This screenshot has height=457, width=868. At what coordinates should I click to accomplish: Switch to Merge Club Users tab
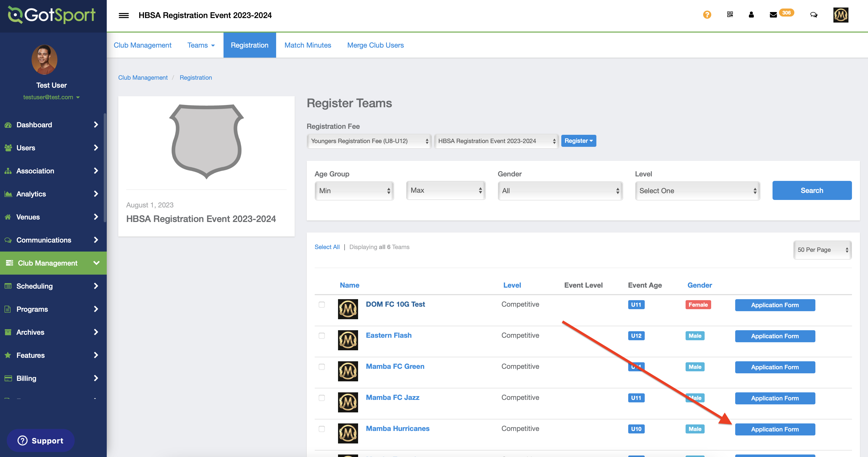pyautogui.click(x=375, y=45)
